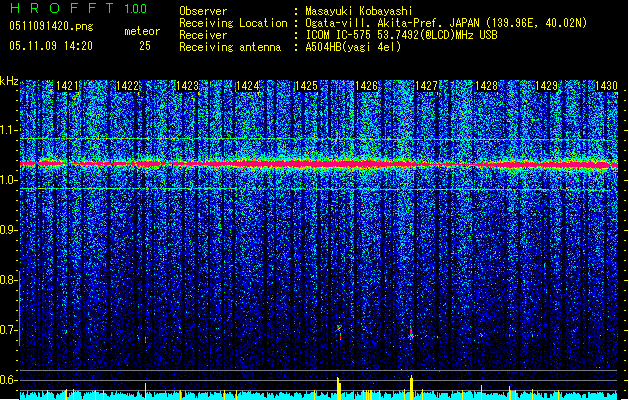The image size is (629, 400).
Task: Click the meteor echo mark just before 1427
Action: click(411, 333)
